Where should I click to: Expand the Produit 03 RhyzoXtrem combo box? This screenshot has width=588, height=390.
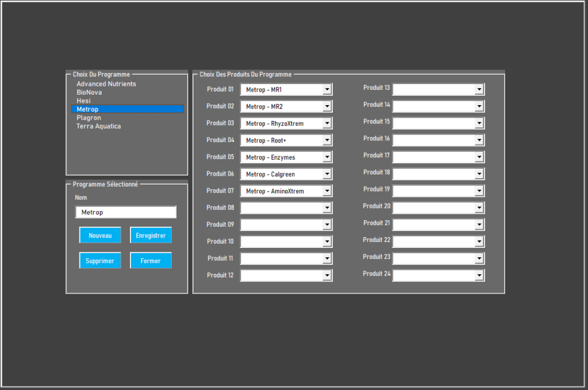point(327,123)
